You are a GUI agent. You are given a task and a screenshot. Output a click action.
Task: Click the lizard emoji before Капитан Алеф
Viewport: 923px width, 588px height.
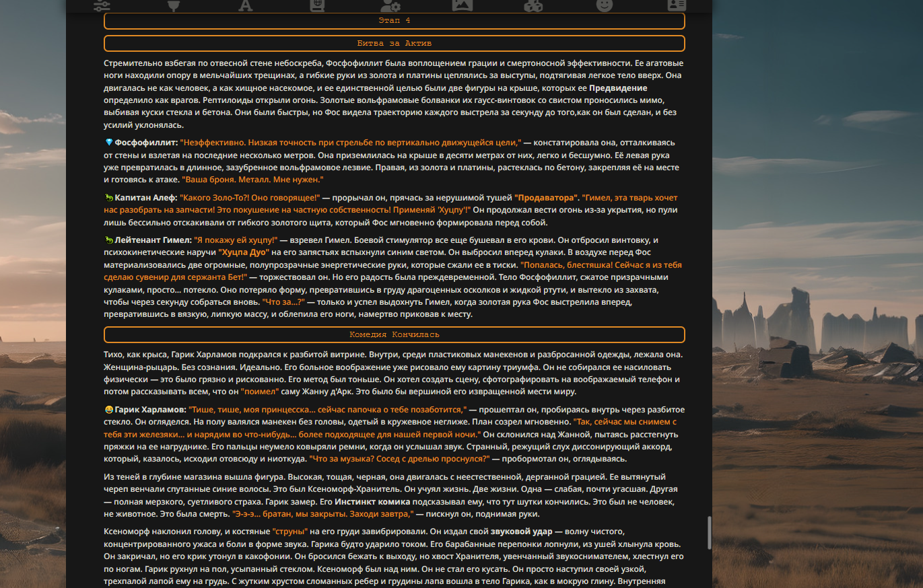tap(109, 198)
